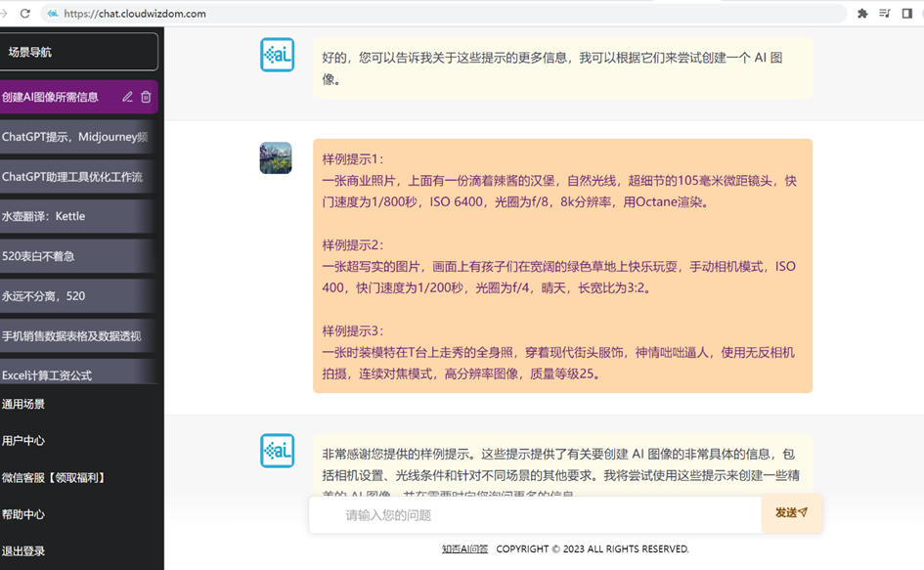This screenshot has height=570, width=924.
Task: Open the 永远不分离，520 conversation
Action: (x=78, y=296)
